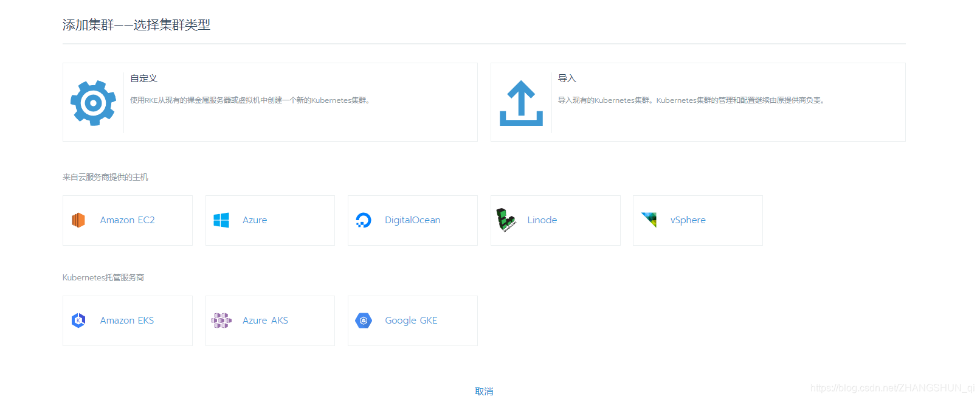The image size is (980, 399).
Task: Click the Linode green cubes logo
Action: pos(506,220)
